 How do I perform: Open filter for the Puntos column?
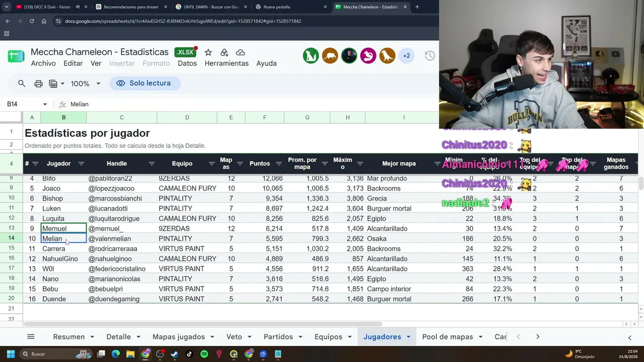[x=279, y=163]
